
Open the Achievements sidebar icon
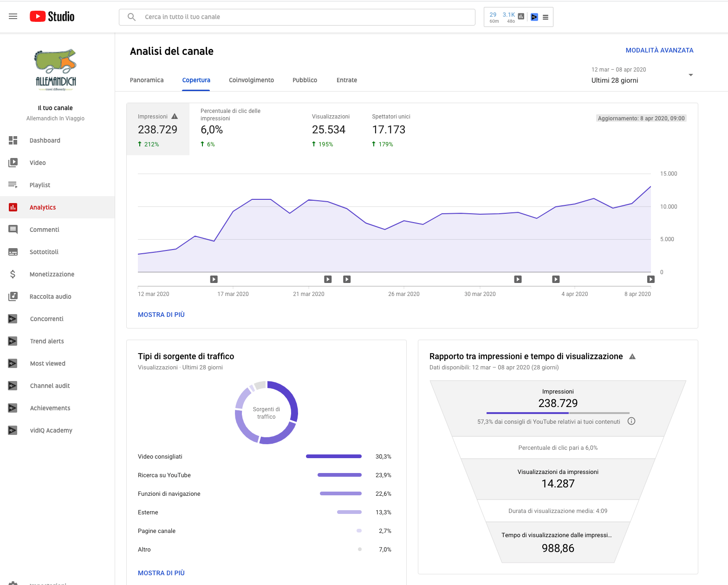[13, 408]
